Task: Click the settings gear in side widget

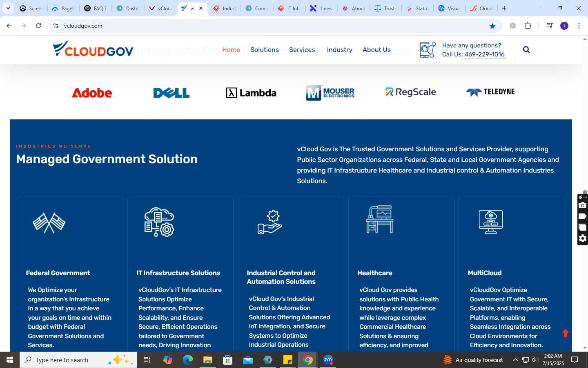Action: pos(583,238)
